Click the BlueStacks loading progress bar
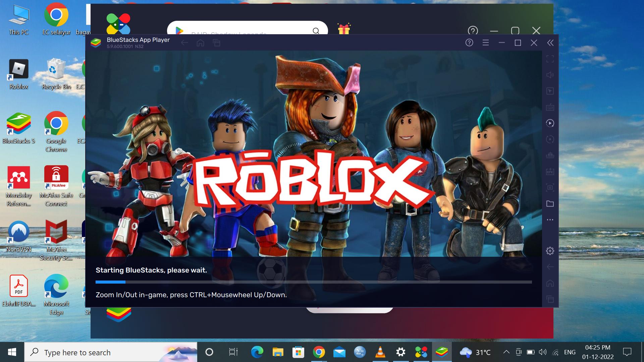The image size is (644, 362). tap(314, 282)
